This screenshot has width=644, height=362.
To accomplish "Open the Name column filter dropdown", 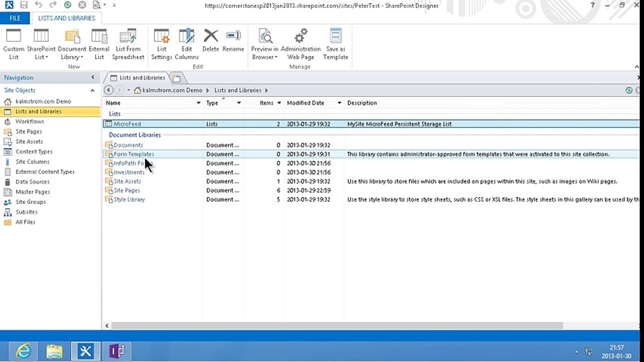I will coord(199,103).
